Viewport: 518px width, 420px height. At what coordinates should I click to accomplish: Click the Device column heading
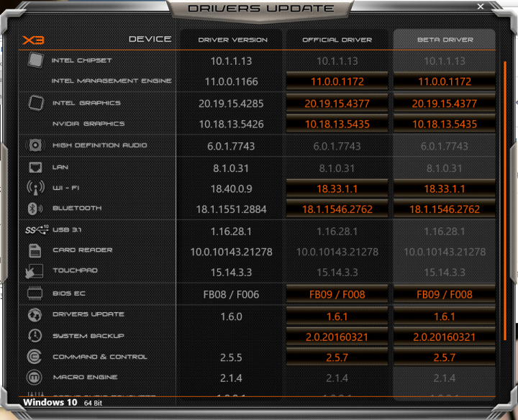tap(150, 39)
